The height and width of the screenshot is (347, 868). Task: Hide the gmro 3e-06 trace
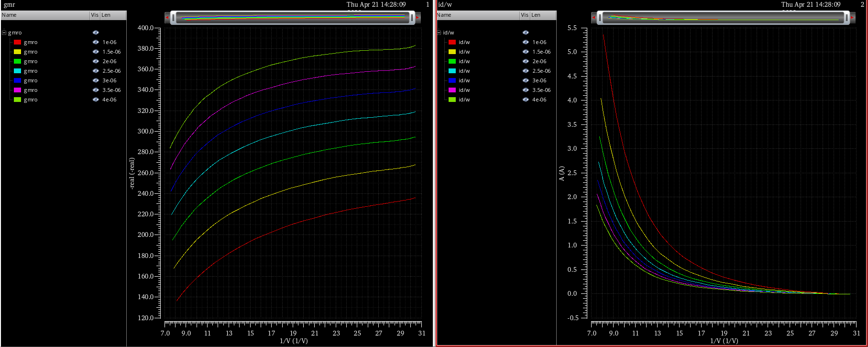tap(96, 80)
